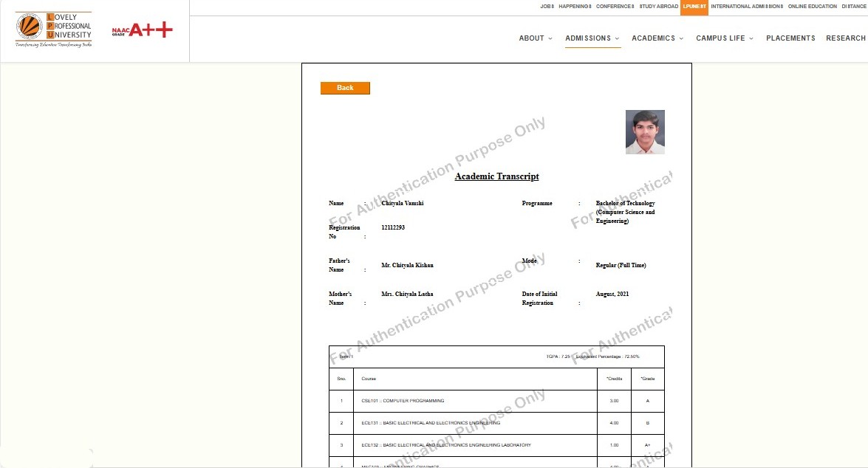The image size is (868, 468).
Task: Click the highlighted LPUNEST tab
Action: [x=694, y=7]
